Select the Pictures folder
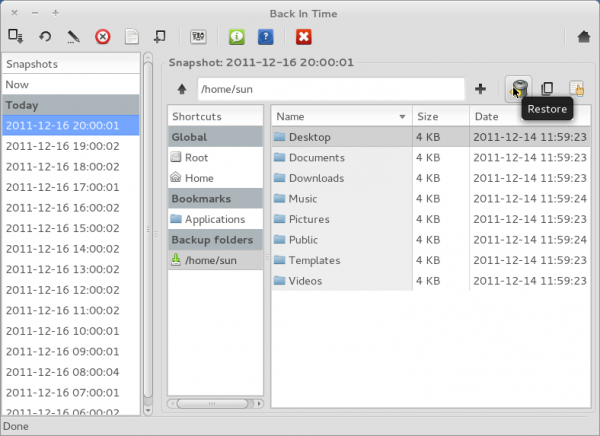Viewport: 600px width, 436px height. 431,219
